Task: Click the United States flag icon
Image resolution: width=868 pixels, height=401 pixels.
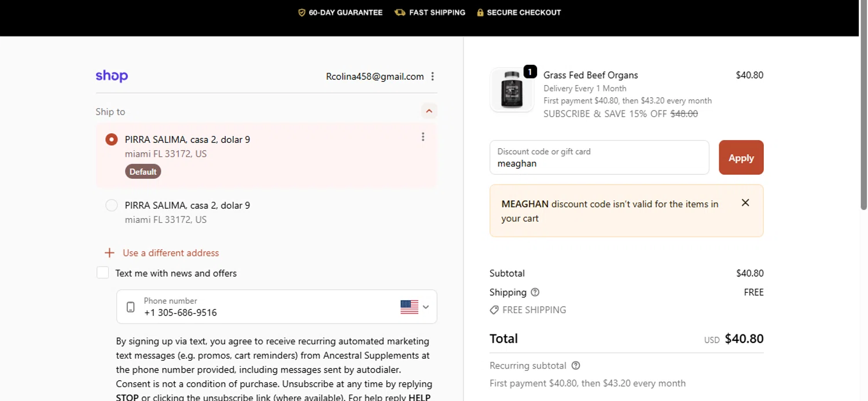Action: (x=409, y=307)
